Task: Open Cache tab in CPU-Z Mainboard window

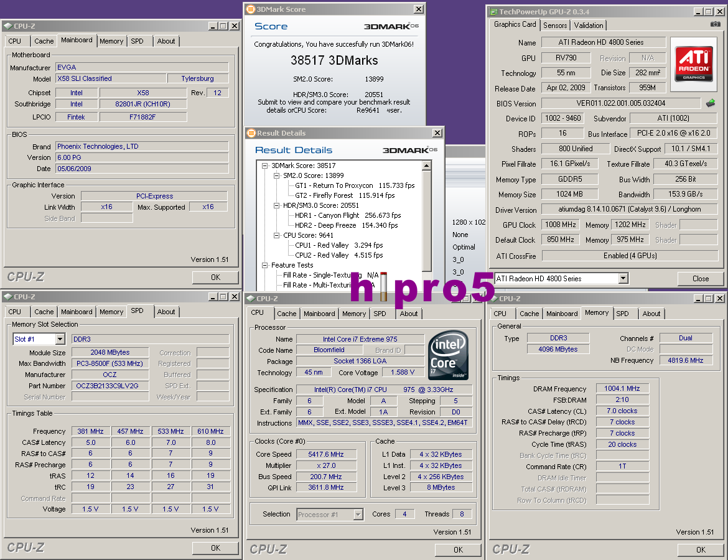Action: (44, 41)
